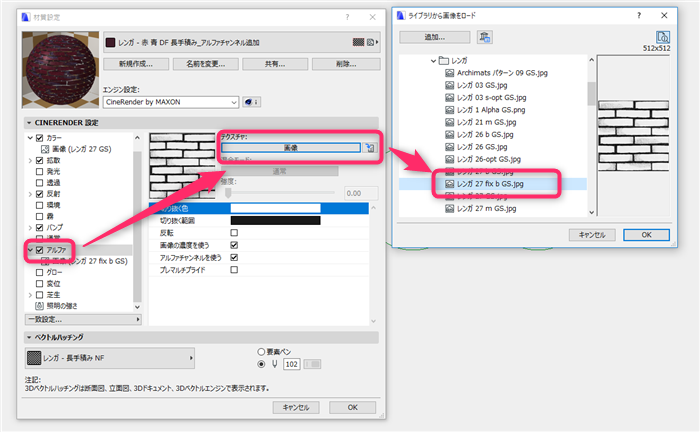Click the 削除... button
This screenshot has width=700, height=432.
[x=346, y=64]
